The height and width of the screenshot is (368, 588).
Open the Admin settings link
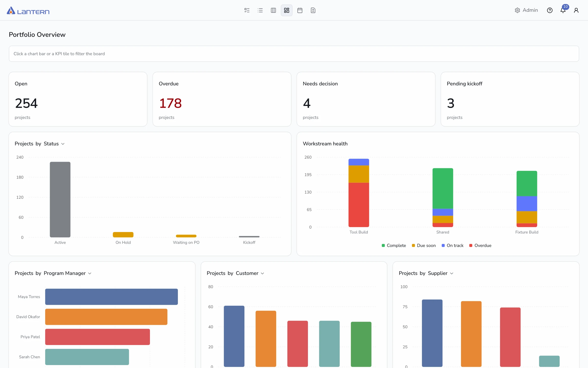coord(526,10)
